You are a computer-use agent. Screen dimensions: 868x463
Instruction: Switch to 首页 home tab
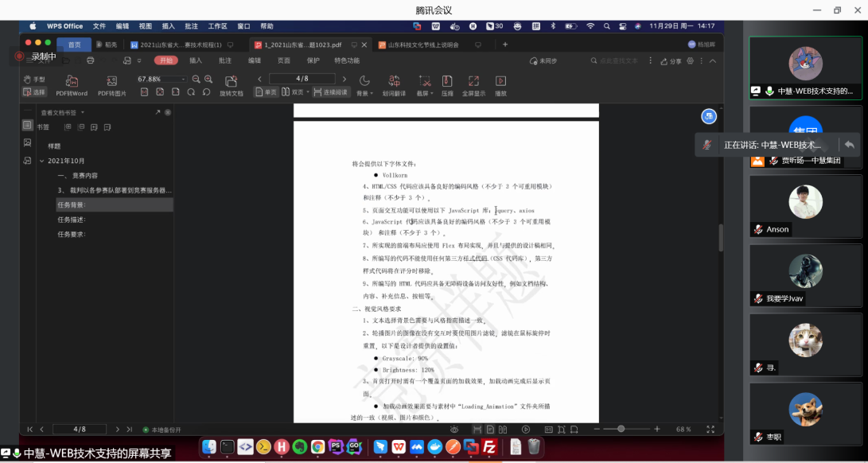coord(74,45)
